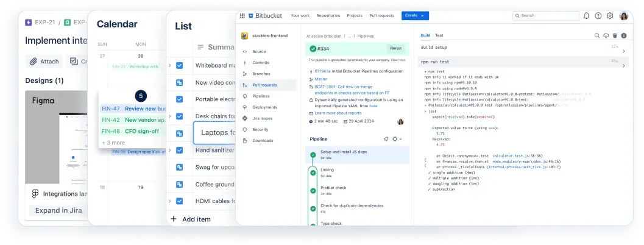Open the Bitbucket app switcher grid
Image resolution: width=644 pixels, height=245 pixels.
click(x=242, y=16)
